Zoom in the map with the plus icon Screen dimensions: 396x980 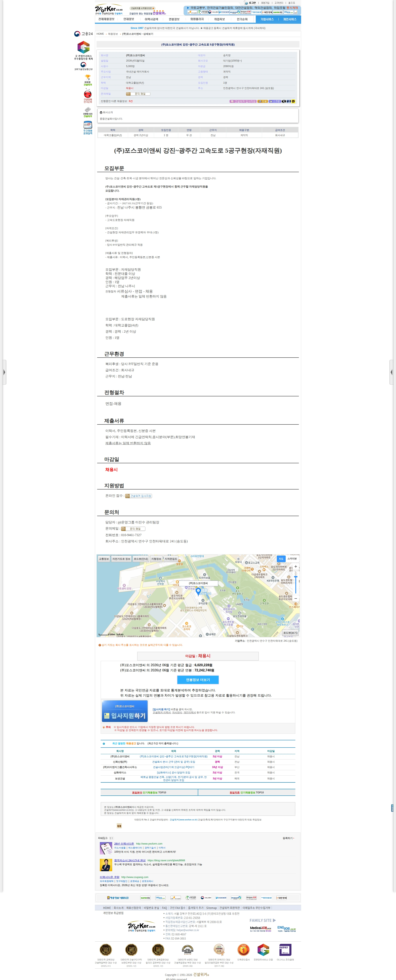pos(296,566)
